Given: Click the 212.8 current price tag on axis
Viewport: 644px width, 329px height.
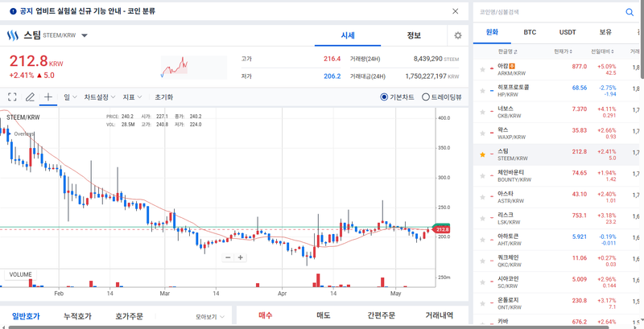Looking at the screenshot, I should (x=441, y=230).
